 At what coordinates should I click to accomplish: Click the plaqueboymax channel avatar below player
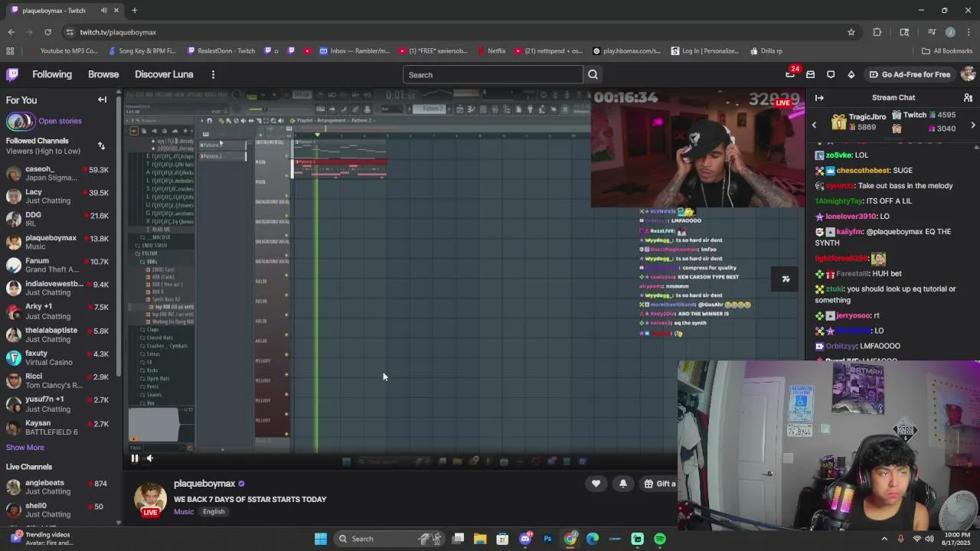click(x=151, y=498)
